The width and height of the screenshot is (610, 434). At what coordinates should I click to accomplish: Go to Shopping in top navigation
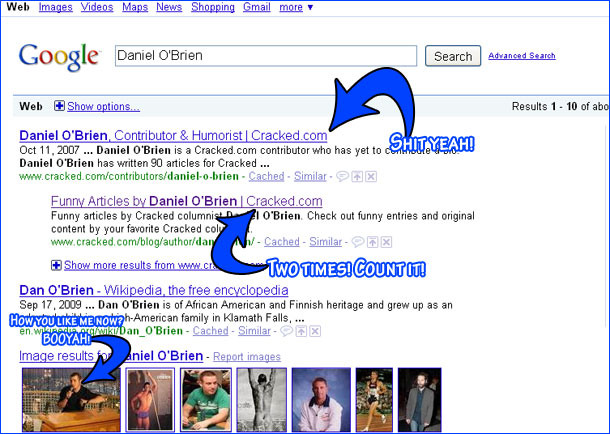(x=213, y=7)
